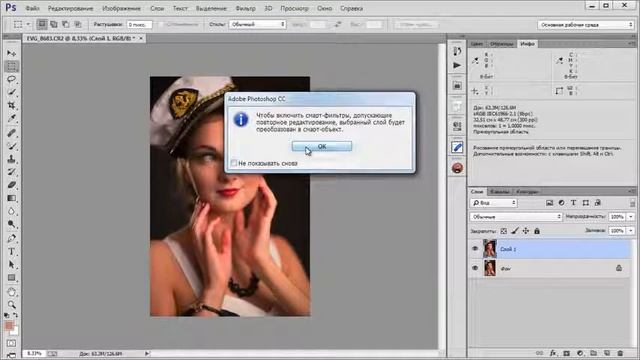Delete layer using the trash icon

[620, 353]
